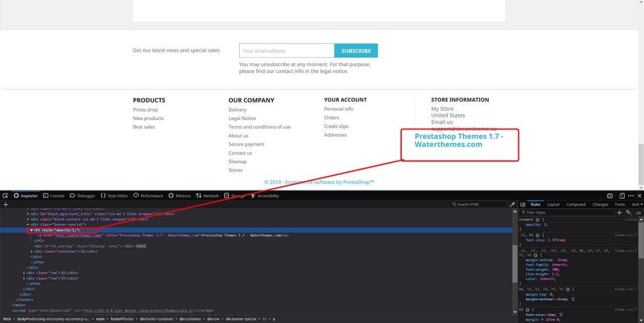644x323 pixels.
Task: Switch to the Performance tab
Action: (x=148, y=196)
